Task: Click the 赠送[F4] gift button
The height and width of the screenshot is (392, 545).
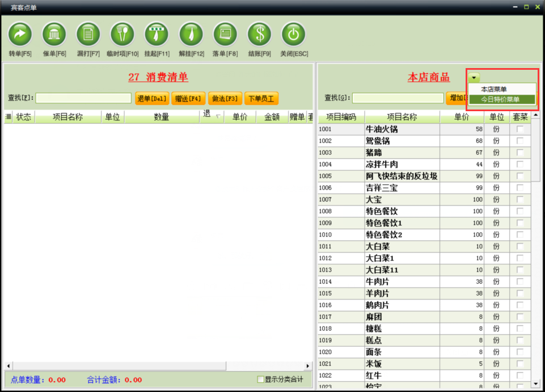Action: 188,99
